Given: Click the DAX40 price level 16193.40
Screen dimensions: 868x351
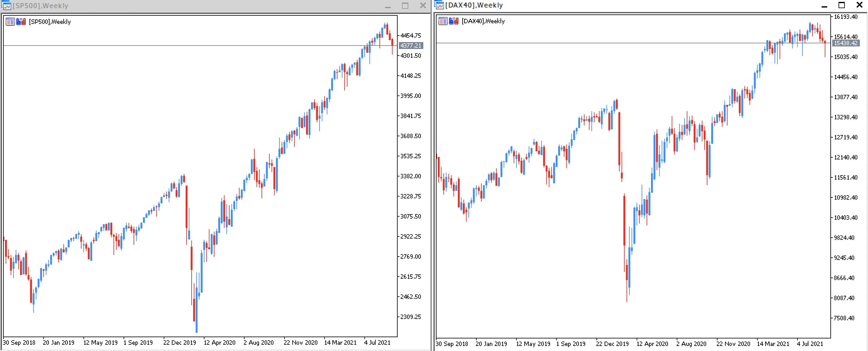Looking at the screenshot, I should [845, 17].
